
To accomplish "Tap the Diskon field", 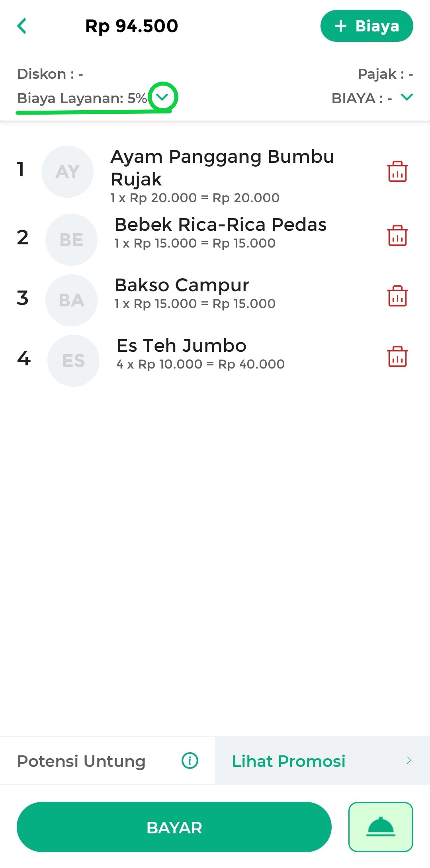I will (x=50, y=74).
